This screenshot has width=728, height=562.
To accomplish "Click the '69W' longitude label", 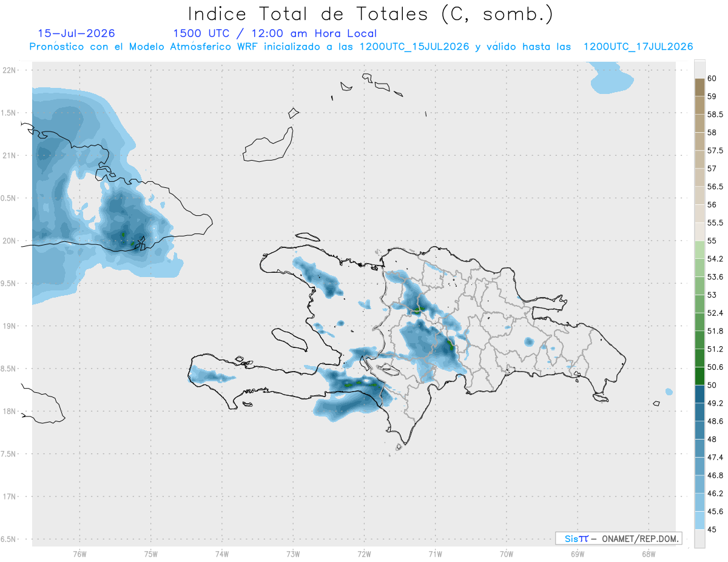I will pos(578,554).
